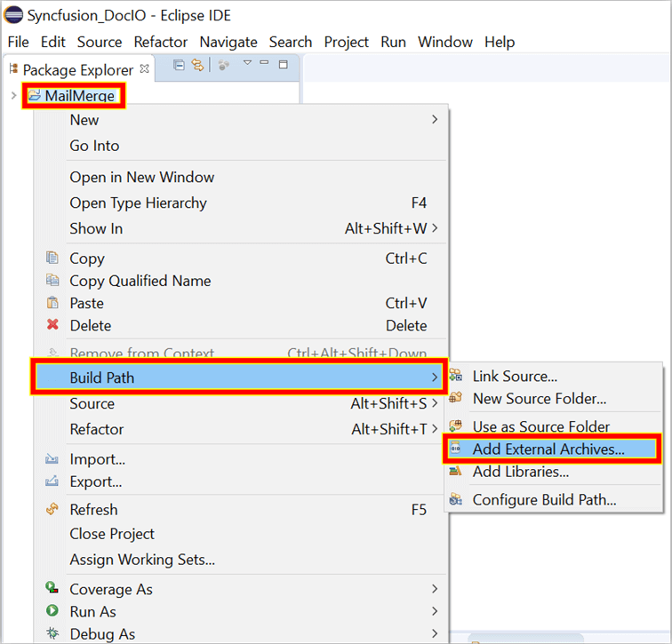Close the Package Explorer tab
Image resolution: width=672 pixels, height=644 pixels.
point(145,68)
